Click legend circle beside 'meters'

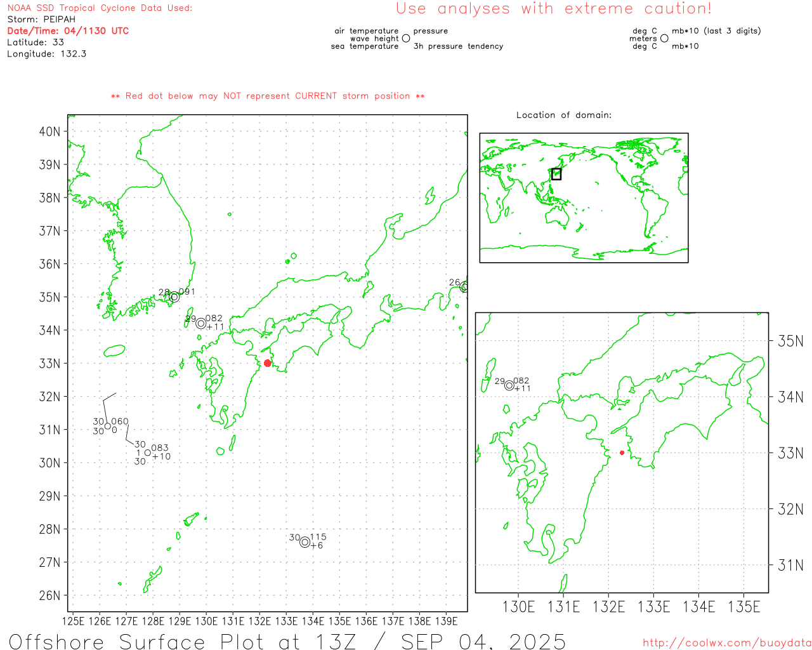pyautogui.click(x=664, y=38)
